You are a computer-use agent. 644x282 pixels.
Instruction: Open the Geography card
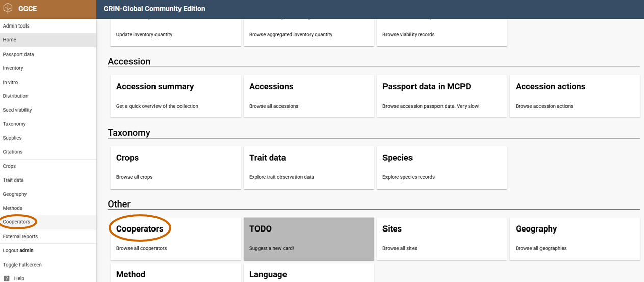tap(575, 238)
